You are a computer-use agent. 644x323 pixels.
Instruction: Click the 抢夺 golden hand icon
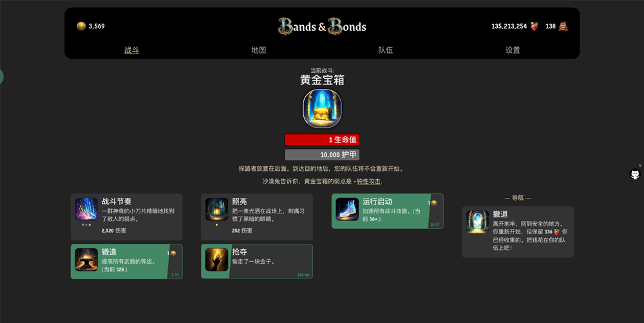[216, 259]
